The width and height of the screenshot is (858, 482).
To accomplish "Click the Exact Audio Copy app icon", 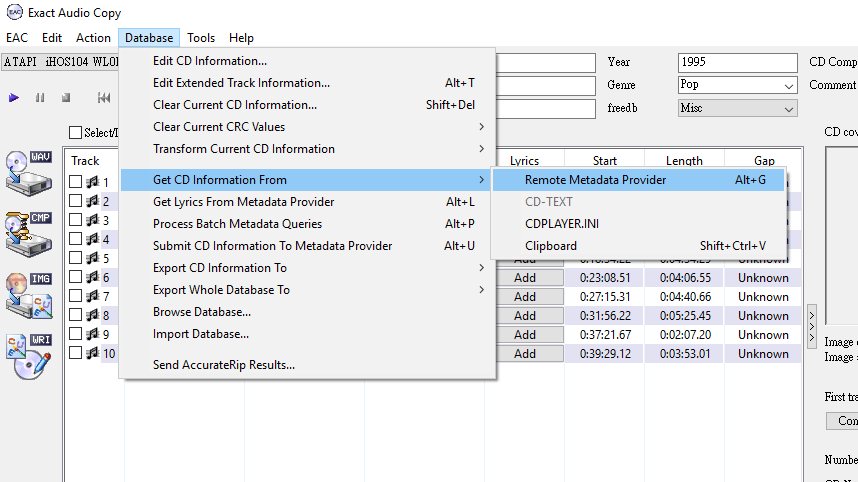I will point(14,12).
